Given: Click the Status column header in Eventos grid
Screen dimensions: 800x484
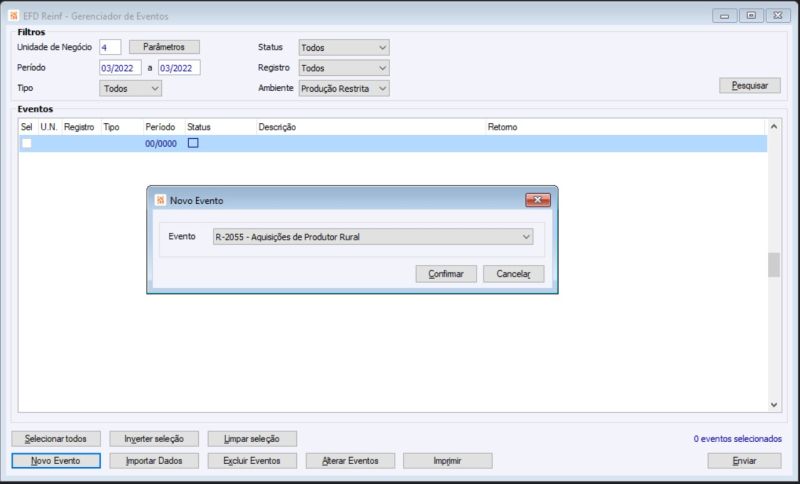Looking at the screenshot, I should click(x=199, y=127).
